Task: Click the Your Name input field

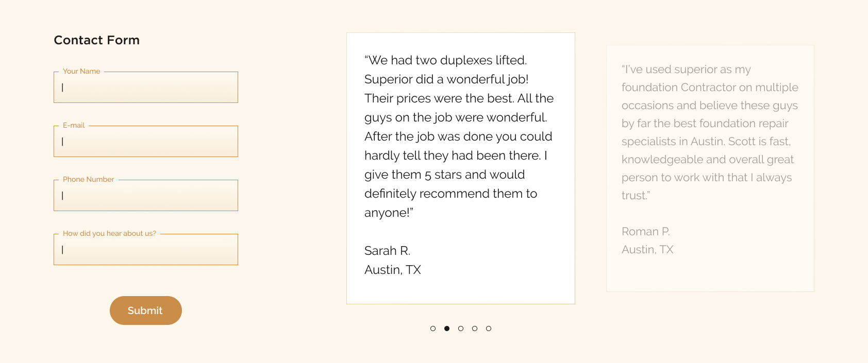Action: tap(146, 88)
